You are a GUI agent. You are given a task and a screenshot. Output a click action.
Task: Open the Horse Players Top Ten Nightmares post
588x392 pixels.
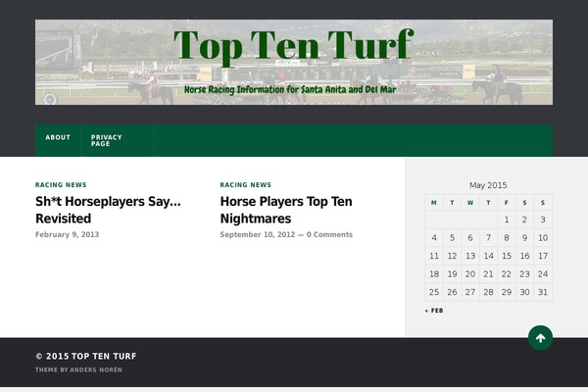click(x=286, y=210)
